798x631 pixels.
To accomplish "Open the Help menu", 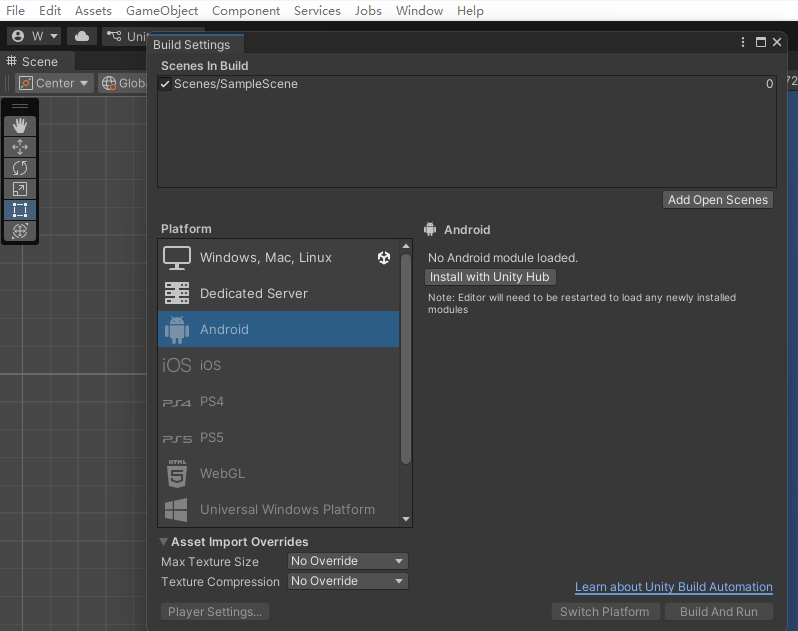I will tap(470, 11).
